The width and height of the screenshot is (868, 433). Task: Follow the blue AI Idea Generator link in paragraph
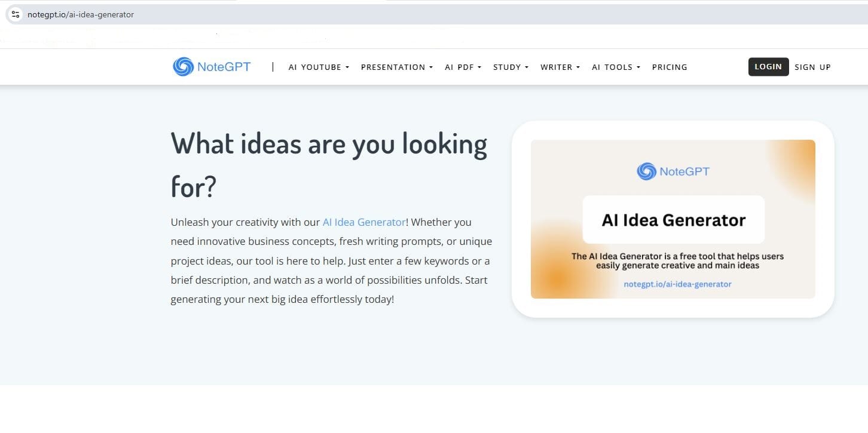(x=363, y=222)
